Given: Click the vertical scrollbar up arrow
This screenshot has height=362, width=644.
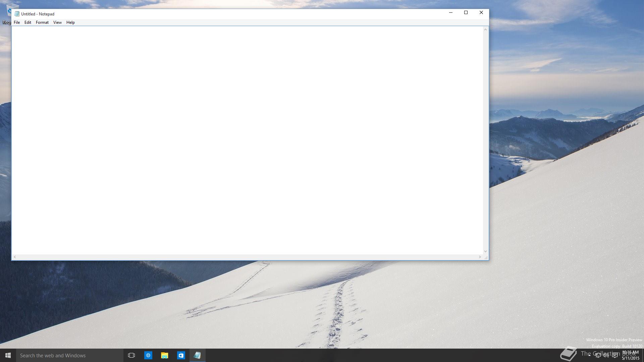Looking at the screenshot, I should (485, 29).
